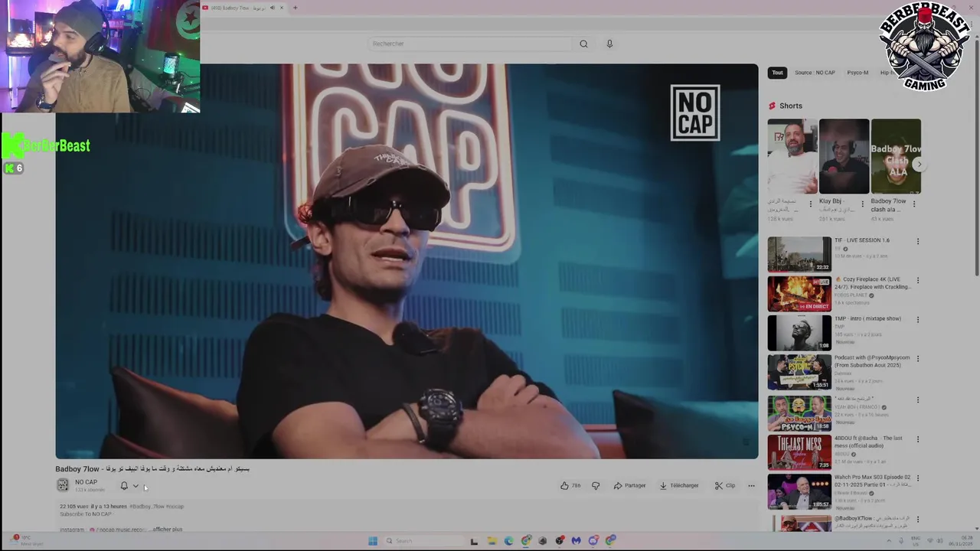Click the TIF LIVE SESSION thumbnail
This screenshot has width=980, height=551.
(x=799, y=254)
